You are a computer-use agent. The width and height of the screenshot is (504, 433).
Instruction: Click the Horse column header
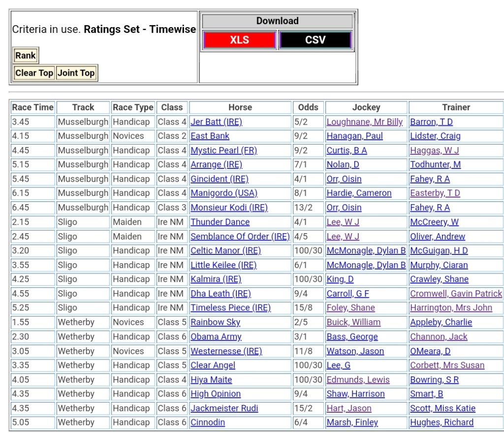pos(240,107)
